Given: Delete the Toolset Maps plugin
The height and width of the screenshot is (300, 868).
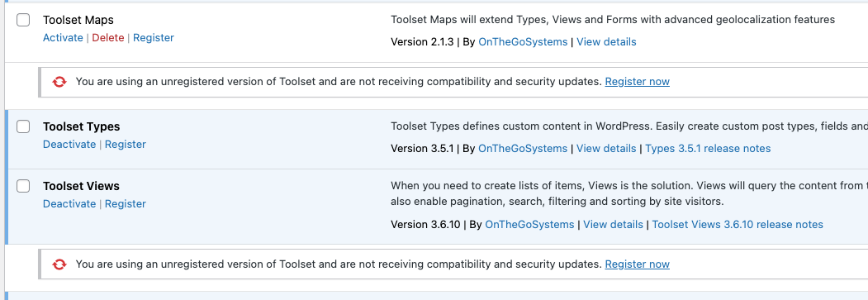Looking at the screenshot, I should point(108,38).
